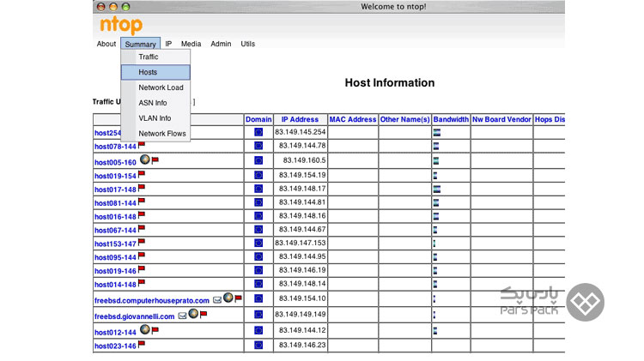Click IP address 83.149.147.153

[x=301, y=243]
